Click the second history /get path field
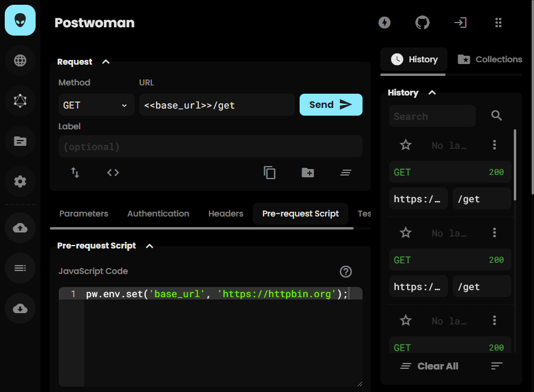Viewport: 534px width, 392px height. pos(482,286)
